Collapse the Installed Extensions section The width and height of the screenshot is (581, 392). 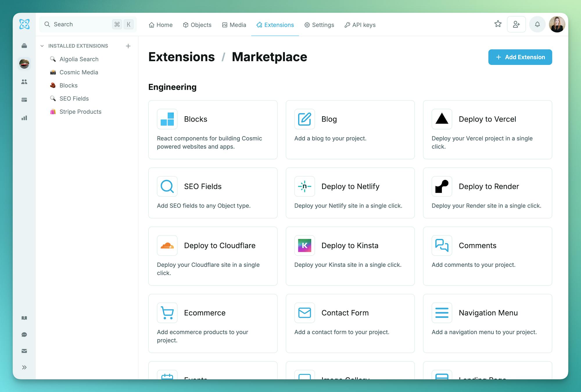tap(42, 46)
